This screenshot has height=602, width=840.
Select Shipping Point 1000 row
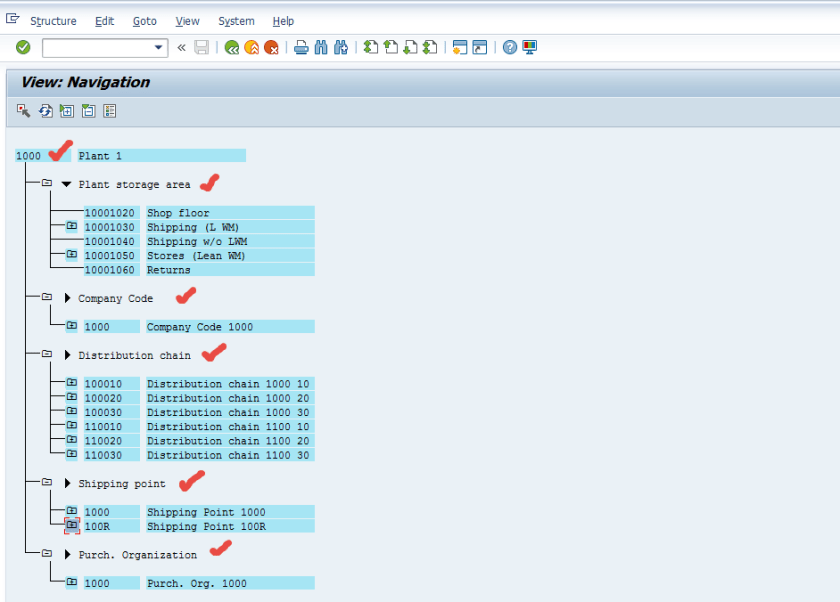(199, 512)
